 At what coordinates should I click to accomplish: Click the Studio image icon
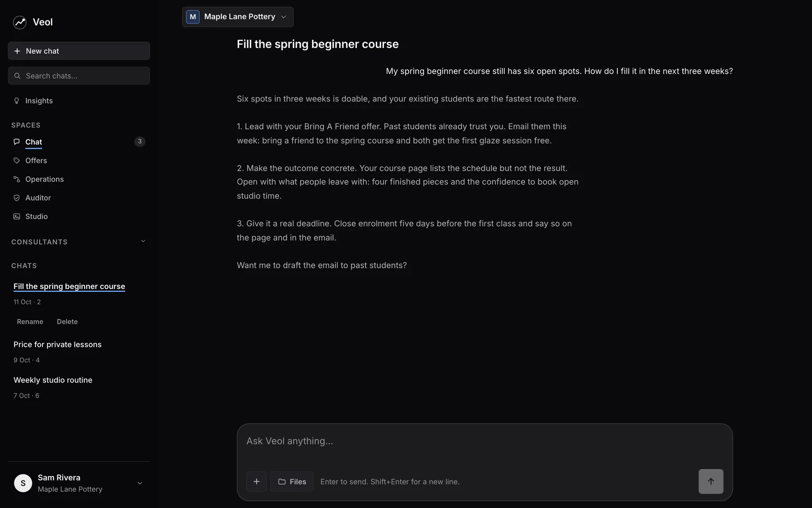(x=17, y=216)
